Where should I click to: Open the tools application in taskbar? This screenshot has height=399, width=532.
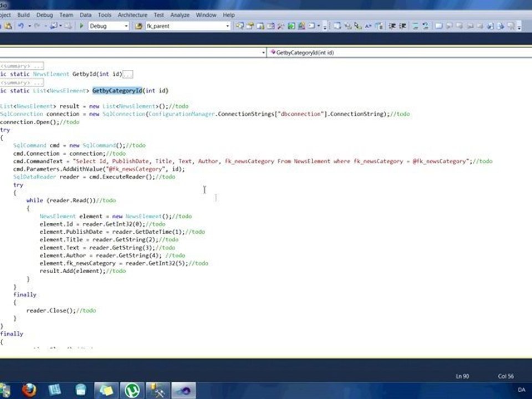pos(158,390)
